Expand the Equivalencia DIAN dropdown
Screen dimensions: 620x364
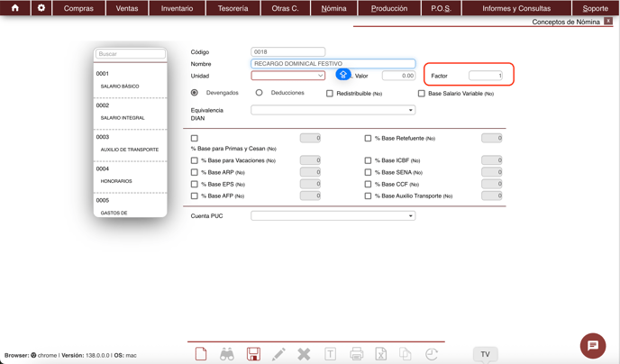[333, 110]
